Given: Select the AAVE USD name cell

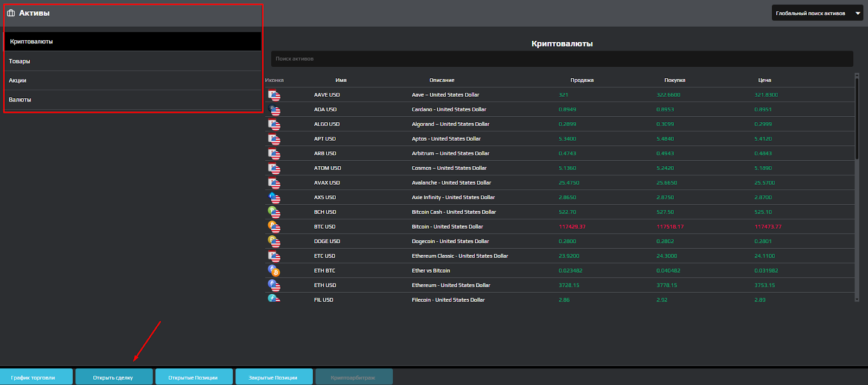Looking at the screenshot, I should tap(327, 95).
